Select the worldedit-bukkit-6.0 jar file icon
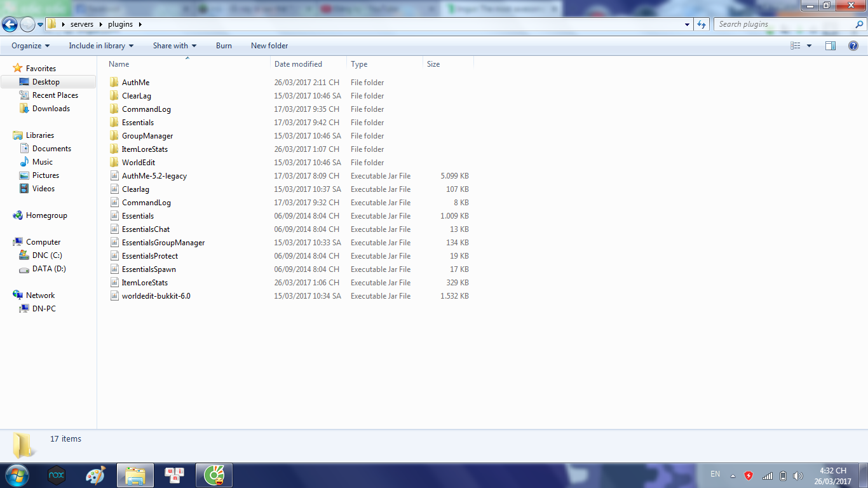 tap(114, 296)
